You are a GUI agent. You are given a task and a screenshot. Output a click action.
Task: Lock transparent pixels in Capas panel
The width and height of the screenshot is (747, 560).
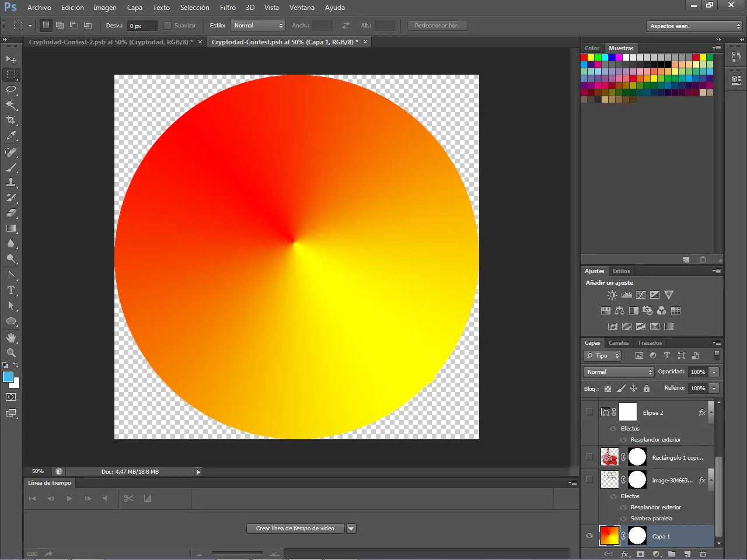pos(608,388)
